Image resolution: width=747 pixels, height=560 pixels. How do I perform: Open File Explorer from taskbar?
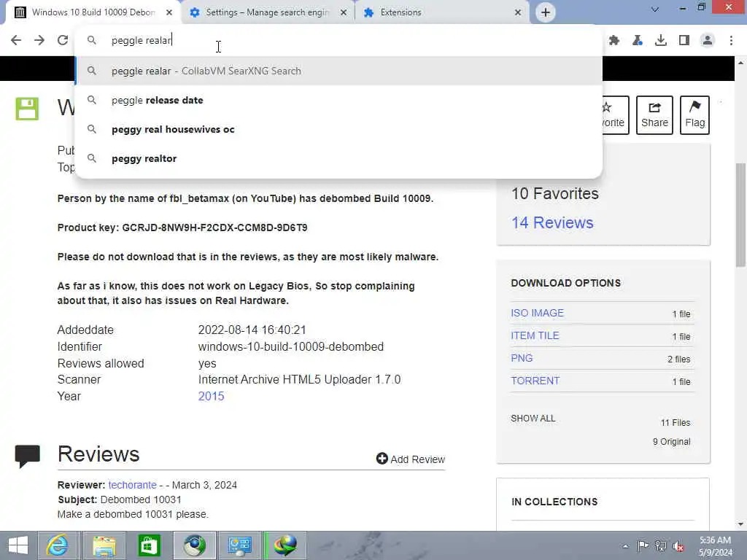(x=104, y=545)
